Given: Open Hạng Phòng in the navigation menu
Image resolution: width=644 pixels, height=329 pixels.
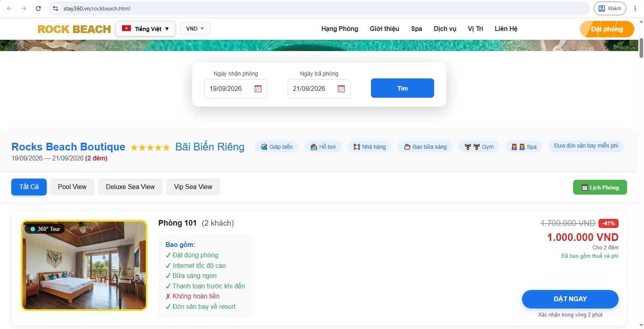Looking at the screenshot, I should click(x=340, y=29).
